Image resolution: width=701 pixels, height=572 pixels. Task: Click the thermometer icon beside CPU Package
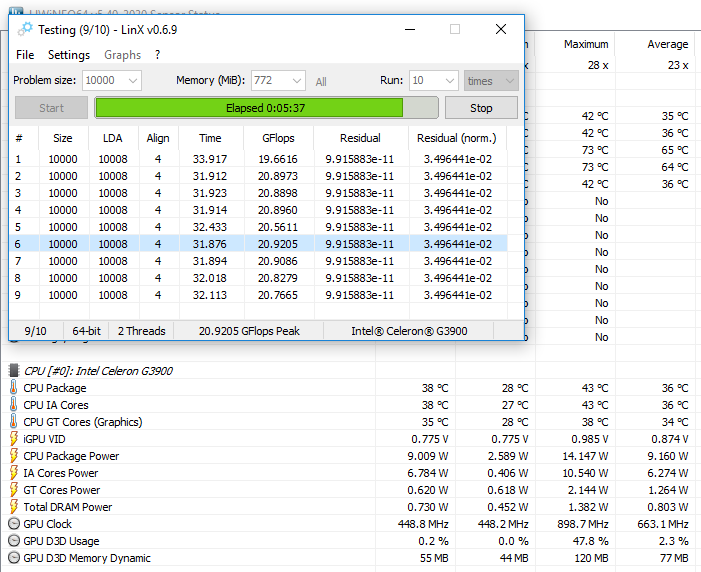pos(14,388)
